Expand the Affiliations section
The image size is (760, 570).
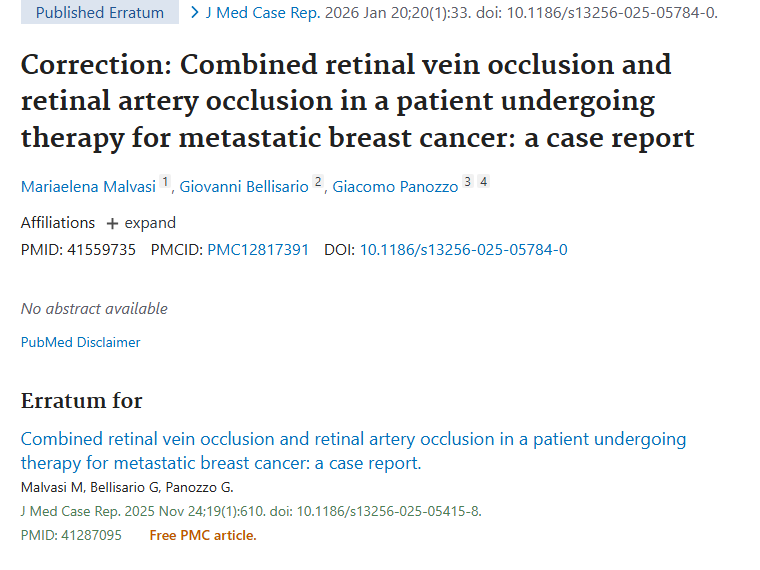[x=141, y=223]
